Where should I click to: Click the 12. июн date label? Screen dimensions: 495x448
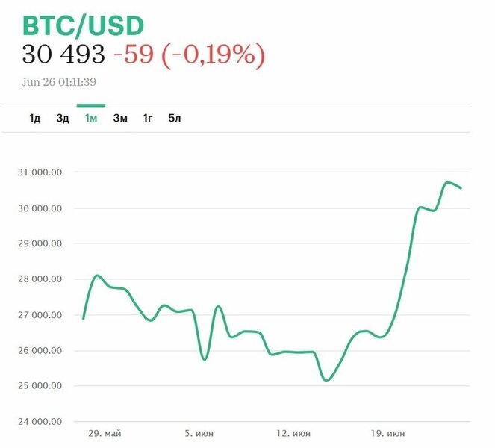point(293,433)
